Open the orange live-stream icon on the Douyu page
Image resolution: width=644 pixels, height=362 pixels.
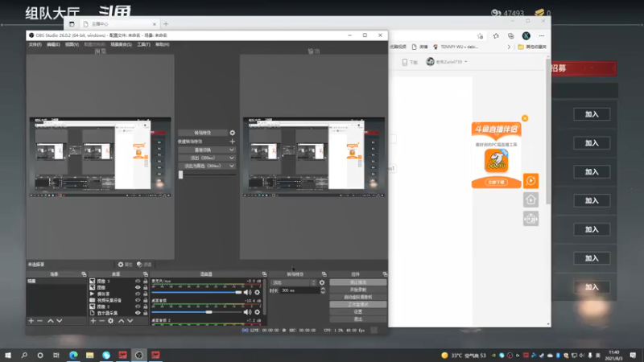coord(530,180)
